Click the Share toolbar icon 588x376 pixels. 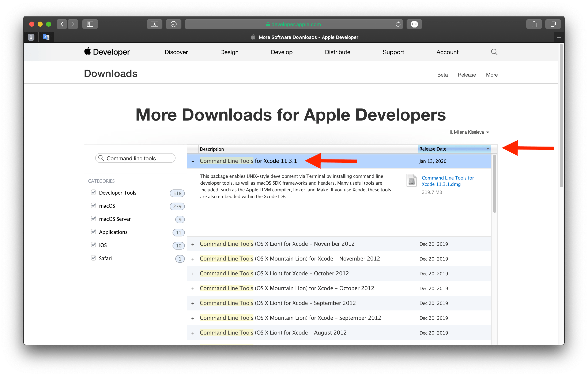[534, 24]
